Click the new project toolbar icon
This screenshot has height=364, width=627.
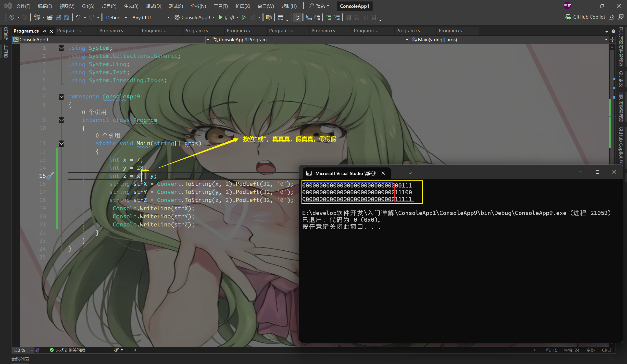[37, 17]
